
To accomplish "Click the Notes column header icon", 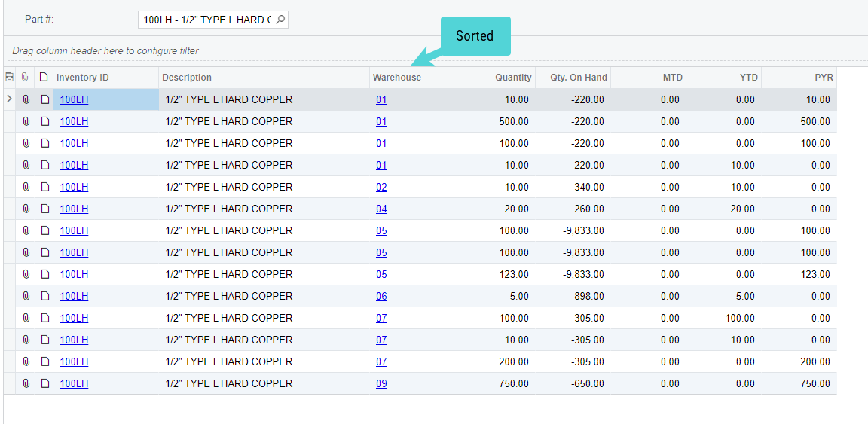I will 44,78.
